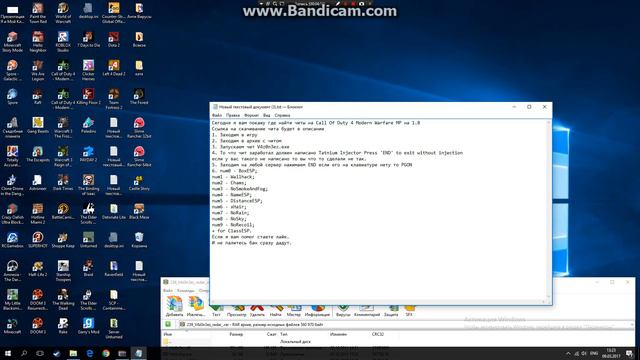
Task: Click the Найти toolbar button in WinRAR
Action: click(276, 311)
